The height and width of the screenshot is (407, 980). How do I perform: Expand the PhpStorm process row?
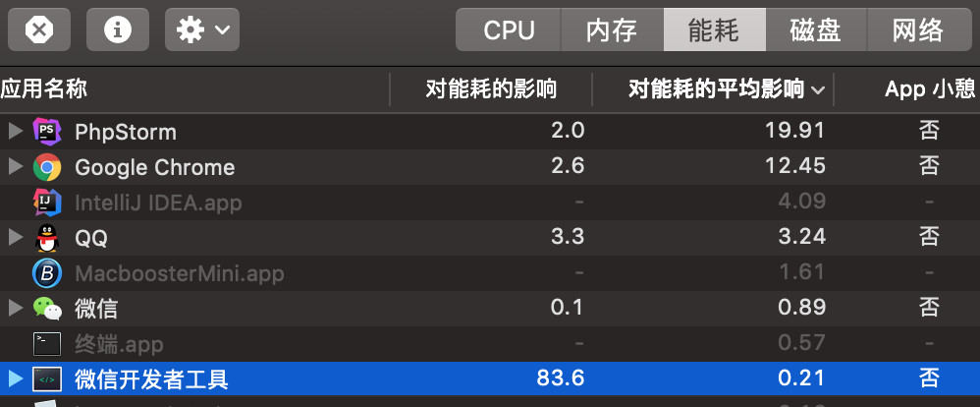coord(16,132)
